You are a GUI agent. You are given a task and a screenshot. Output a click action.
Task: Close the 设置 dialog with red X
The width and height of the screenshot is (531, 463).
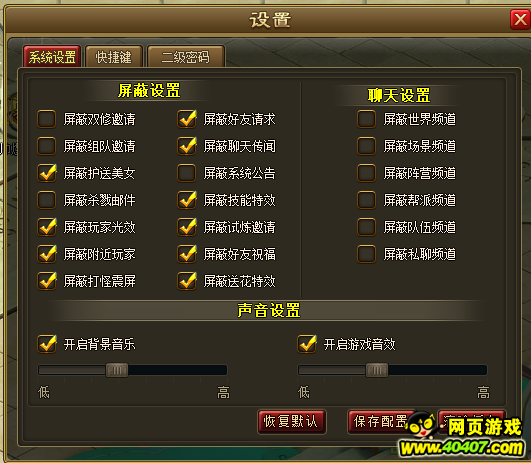pyautogui.click(x=520, y=20)
